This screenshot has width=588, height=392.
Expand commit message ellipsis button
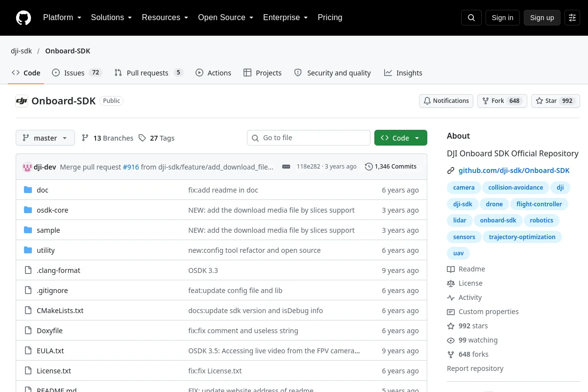[x=286, y=167]
